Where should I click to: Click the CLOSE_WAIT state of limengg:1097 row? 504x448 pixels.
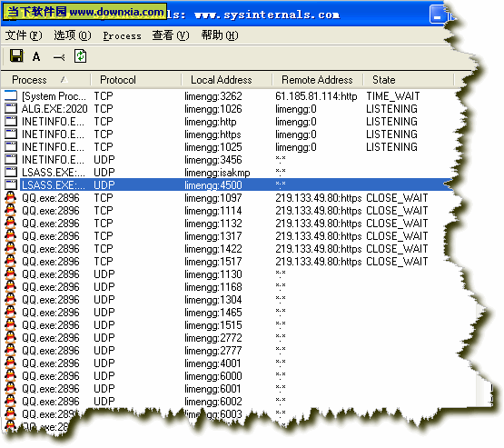397,198
